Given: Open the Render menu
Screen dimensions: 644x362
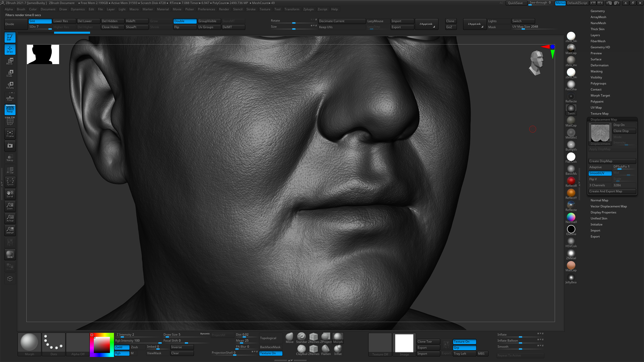Looking at the screenshot, I should 224,9.
